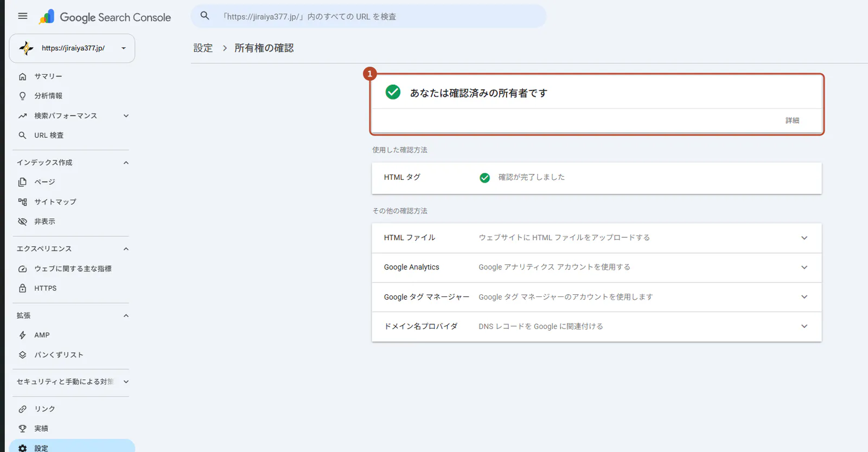Click the 所有権の確認 breadcrumb title

pos(264,48)
